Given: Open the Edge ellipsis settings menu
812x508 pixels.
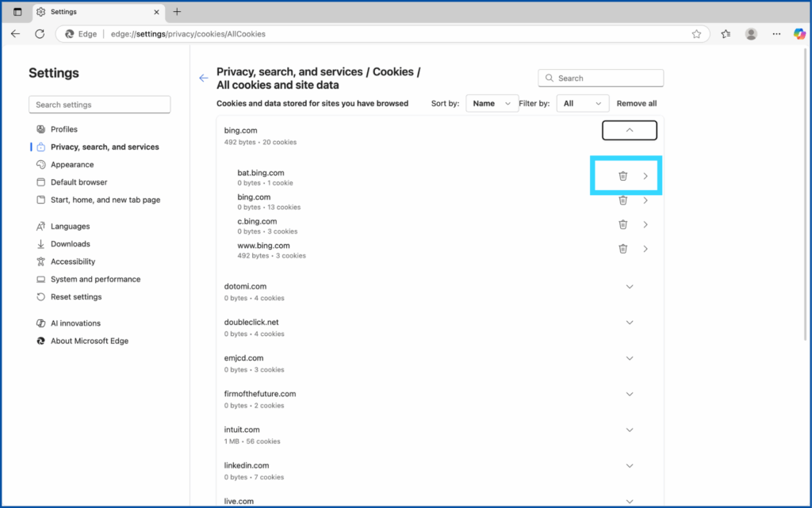Looking at the screenshot, I should click(x=776, y=34).
